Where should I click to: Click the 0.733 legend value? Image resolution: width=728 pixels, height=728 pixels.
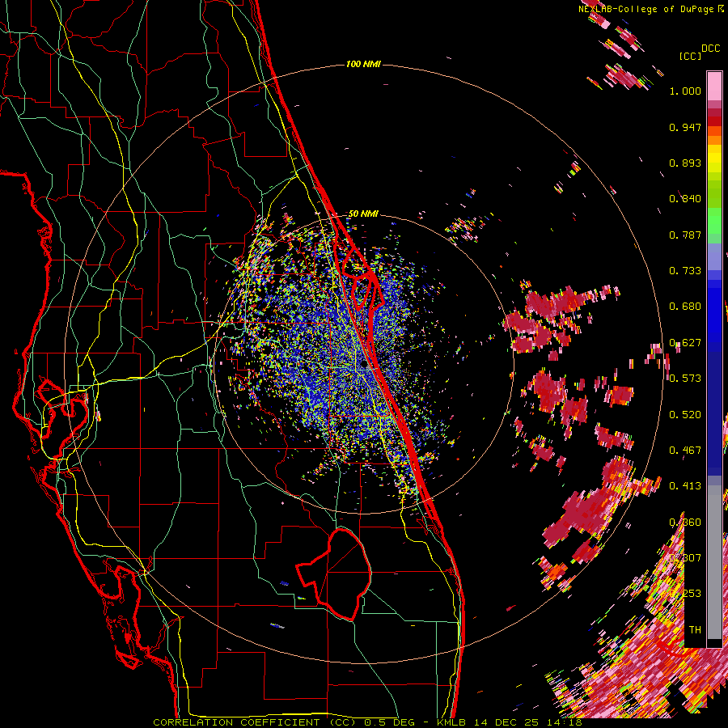point(685,271)
